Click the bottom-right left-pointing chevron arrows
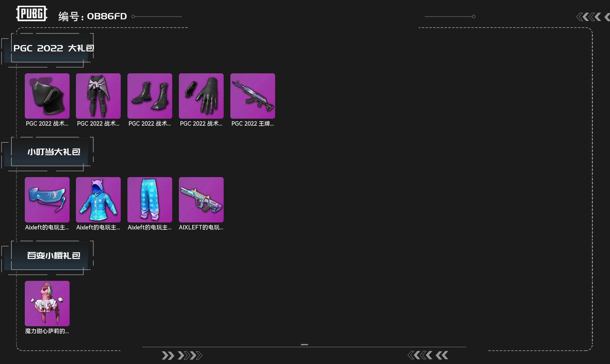Viewport: 610px width, 364px height. 428,355
